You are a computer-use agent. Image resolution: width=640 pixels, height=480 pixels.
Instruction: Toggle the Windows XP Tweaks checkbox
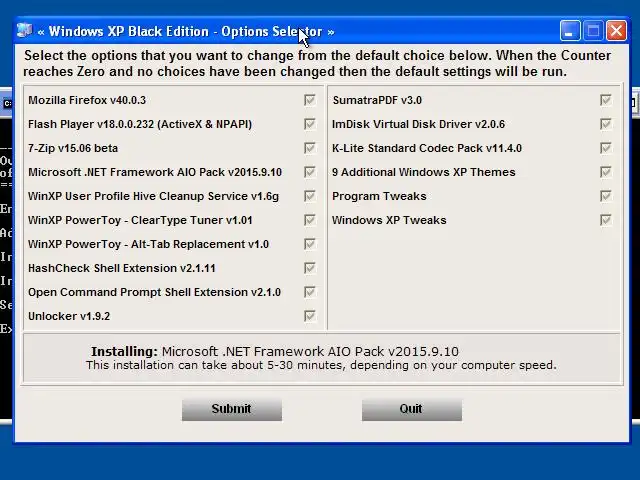click(606, 220)
